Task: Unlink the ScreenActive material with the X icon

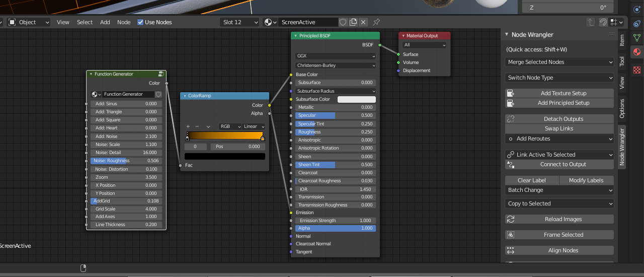Action: (363, 22)
